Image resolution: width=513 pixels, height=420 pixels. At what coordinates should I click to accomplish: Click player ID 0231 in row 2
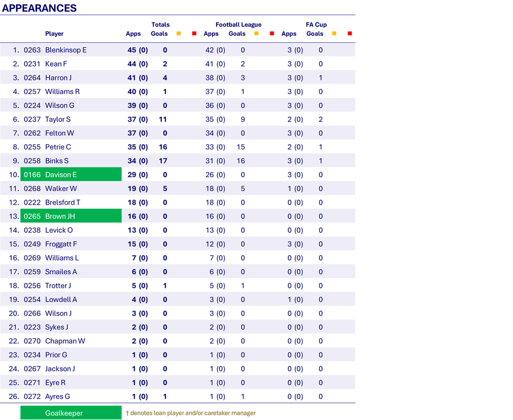32,64
